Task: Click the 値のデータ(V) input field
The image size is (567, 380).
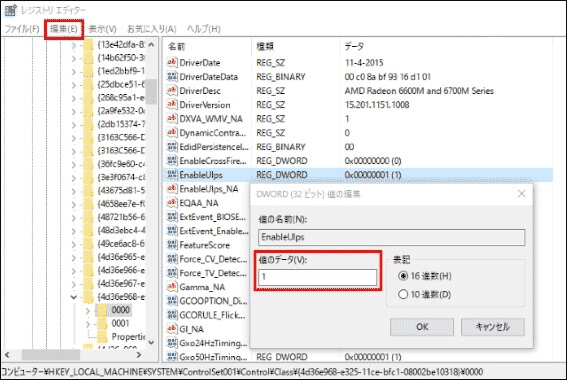Action: (317, 277)
